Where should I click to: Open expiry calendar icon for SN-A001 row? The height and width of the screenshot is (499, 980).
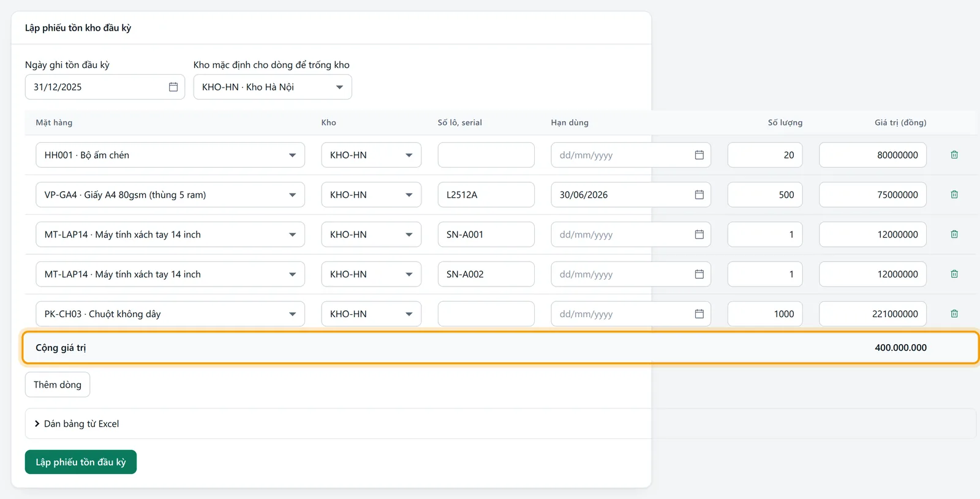point(699,234)
